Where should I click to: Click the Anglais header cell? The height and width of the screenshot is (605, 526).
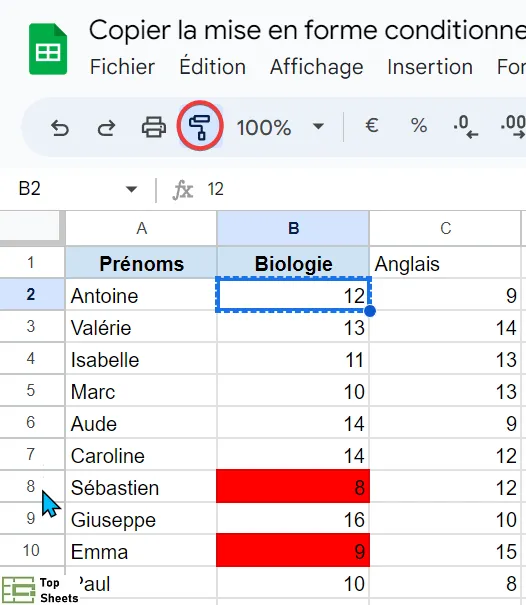tap(445, 264)
